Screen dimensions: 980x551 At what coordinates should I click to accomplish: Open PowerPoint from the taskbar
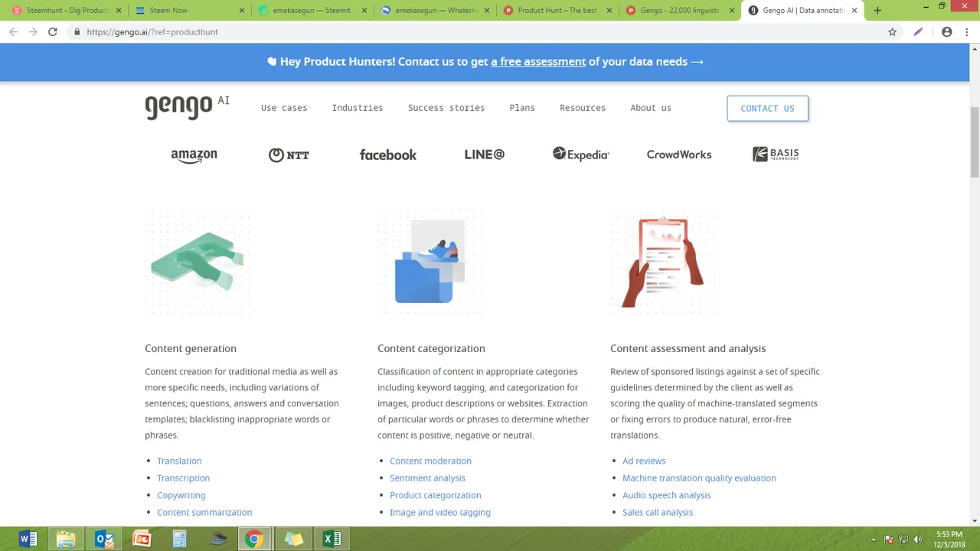[x=142, y=540]
